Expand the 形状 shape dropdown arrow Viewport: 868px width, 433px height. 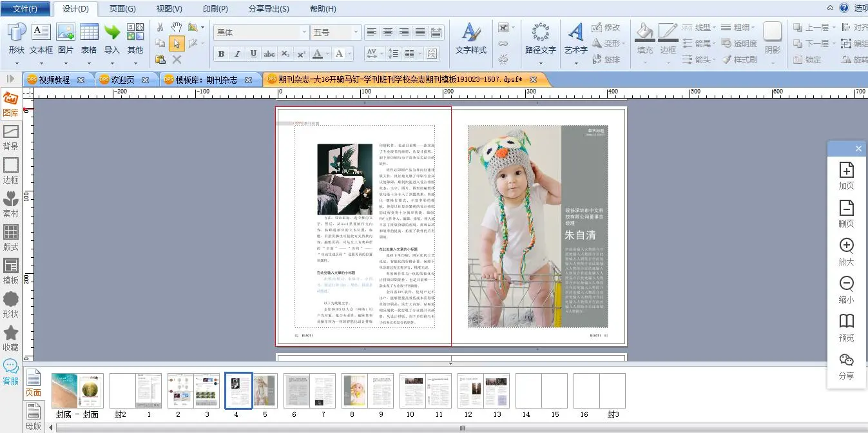17,63
